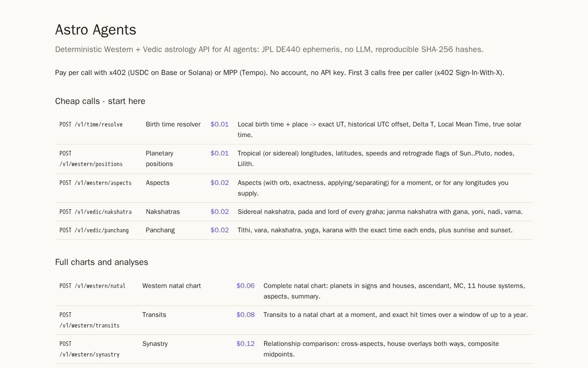Click the $0.06 price for Western natal chart
The width and height of the screenshot is (588, 368).
tap(245, 286)
